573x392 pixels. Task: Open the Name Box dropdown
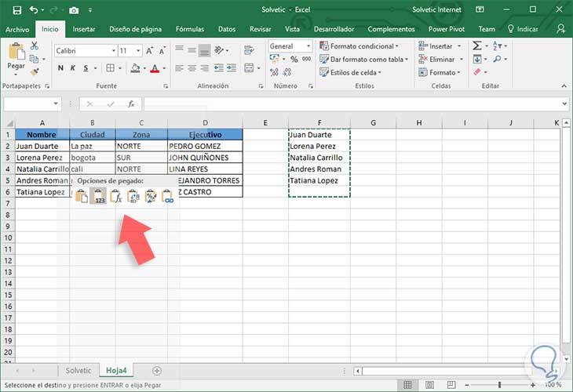(56, 103)
